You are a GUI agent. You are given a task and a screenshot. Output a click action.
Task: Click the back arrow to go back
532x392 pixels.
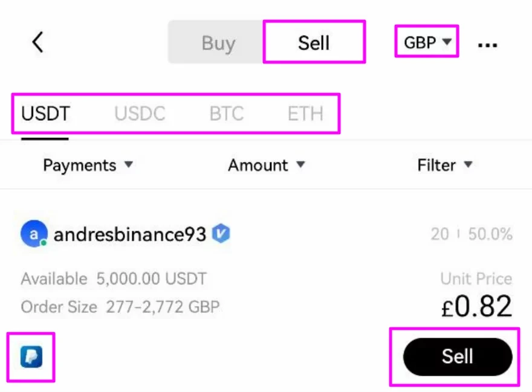pyautogui.click(x=37, y=42)
